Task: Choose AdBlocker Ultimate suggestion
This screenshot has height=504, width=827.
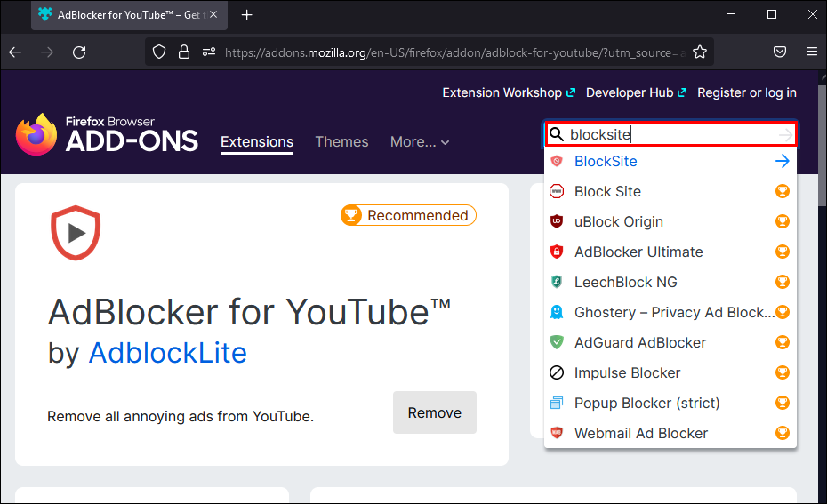Action: pos(670,252)
